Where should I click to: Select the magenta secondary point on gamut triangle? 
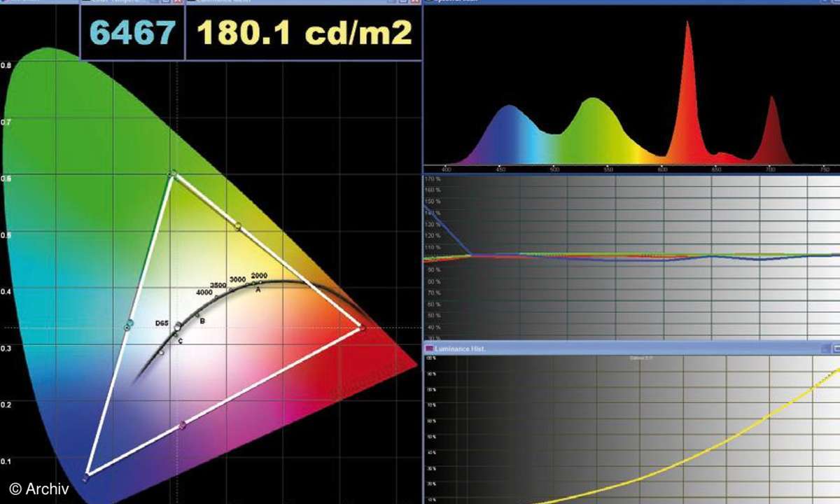pos(183,425)
